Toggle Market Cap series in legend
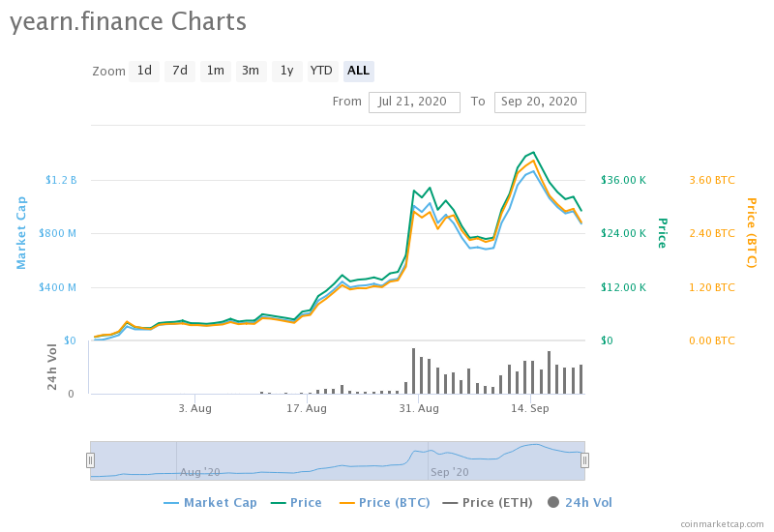Viewport: 774px width, 532px height. (211, 502)
